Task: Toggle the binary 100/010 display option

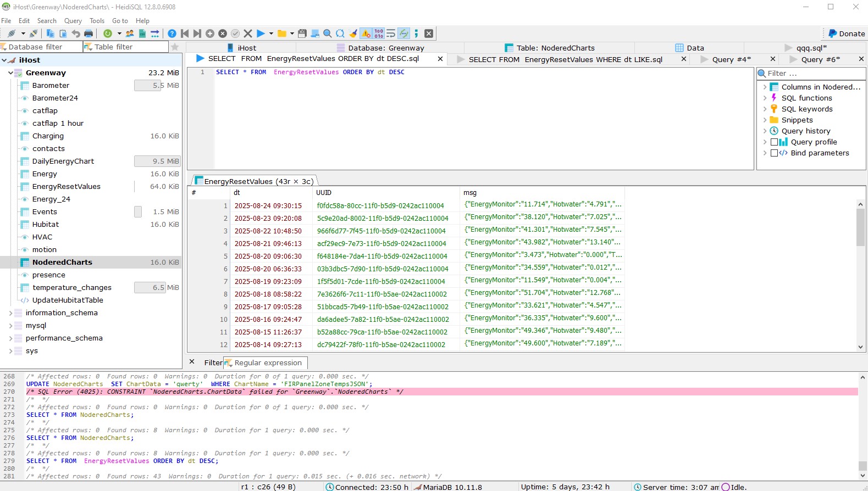Action: pyautogui.click(x=379, y=34)
